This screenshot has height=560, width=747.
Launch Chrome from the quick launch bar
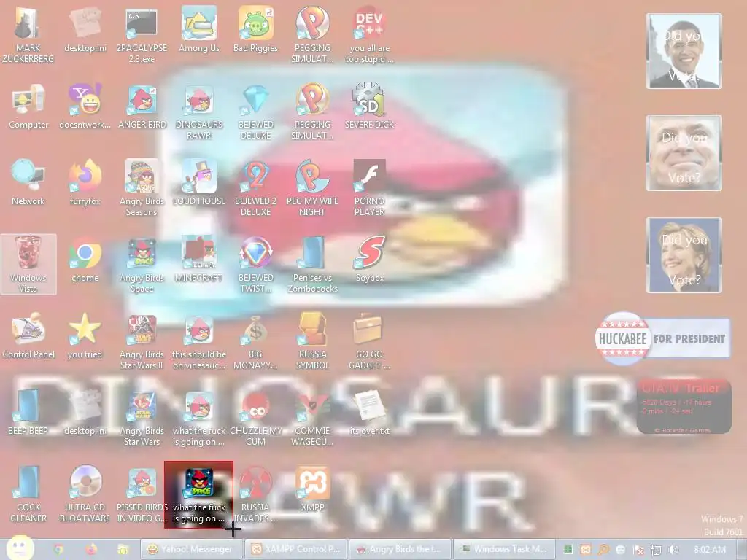[x=58, y=550]
